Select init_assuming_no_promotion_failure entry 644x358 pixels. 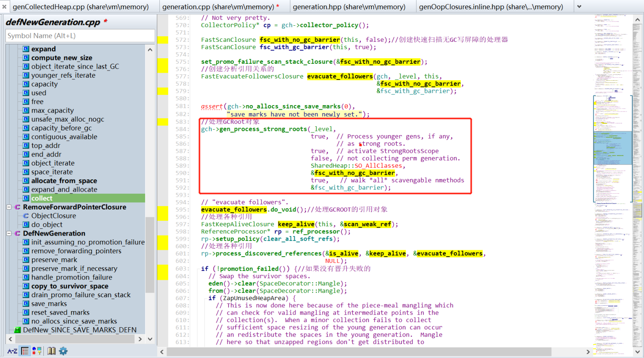coord(88,242)
